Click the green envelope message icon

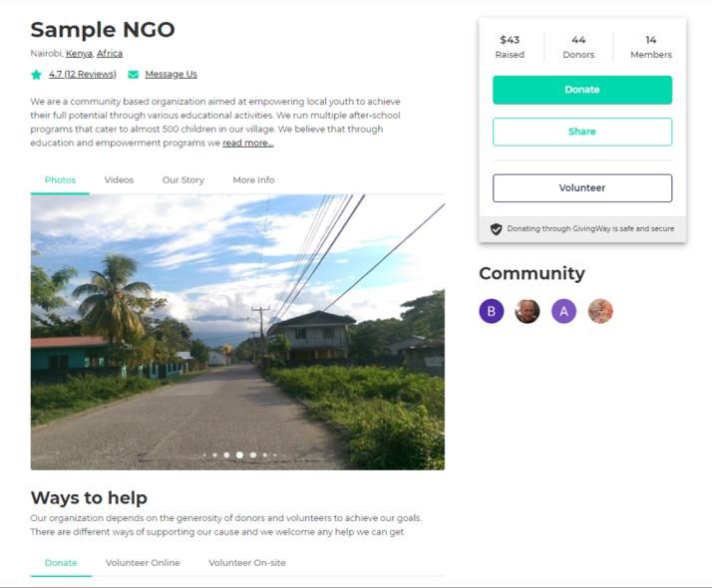[133, 75]
